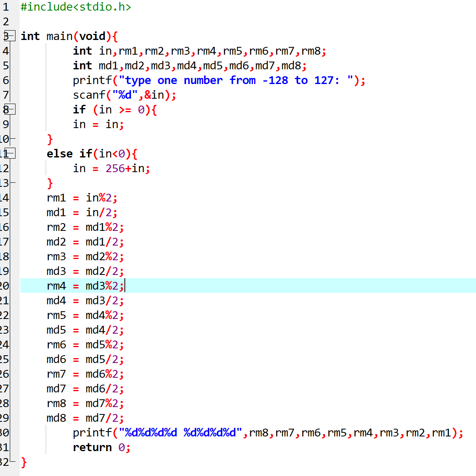The image size is (476, 476).
Task: Click line number 2 in the gutter
Action: (6, 22)
